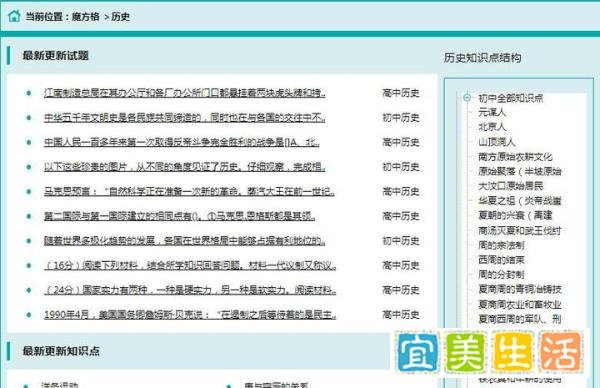The width and height of the screenshot is (600, 388).
Task: Click 高中历史 label in the 江南制造总局 row
Action: click(x=401, y=93)
